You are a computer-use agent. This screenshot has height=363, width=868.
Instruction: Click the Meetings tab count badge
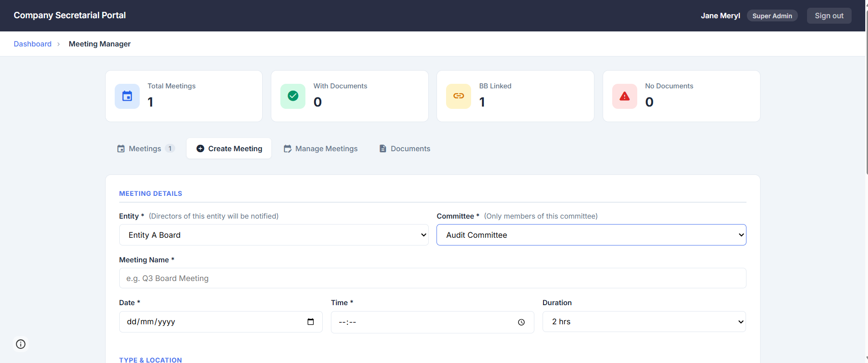coord(170,148)
